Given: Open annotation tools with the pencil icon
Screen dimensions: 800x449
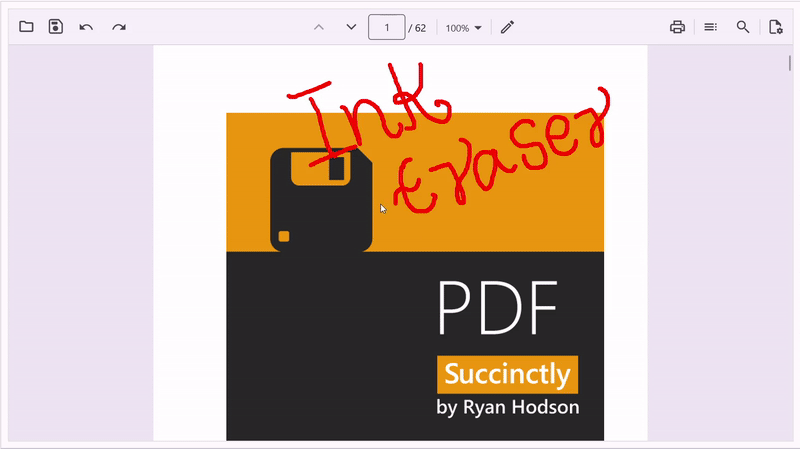Looking at the screenshot, I should 507,27.
